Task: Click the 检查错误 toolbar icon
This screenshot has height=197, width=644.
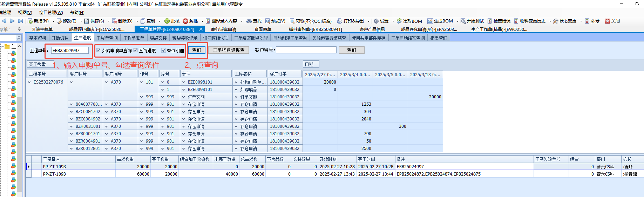Action: point(490,21)
